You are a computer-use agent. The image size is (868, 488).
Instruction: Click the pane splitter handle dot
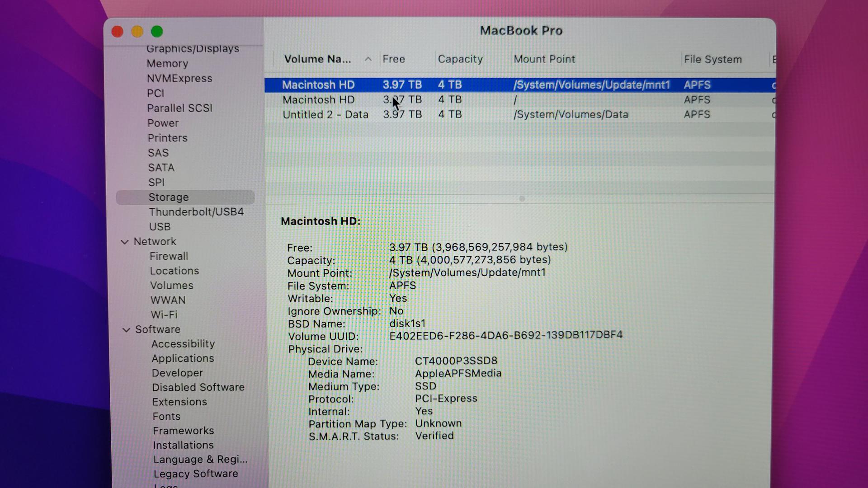pos(522,199)
